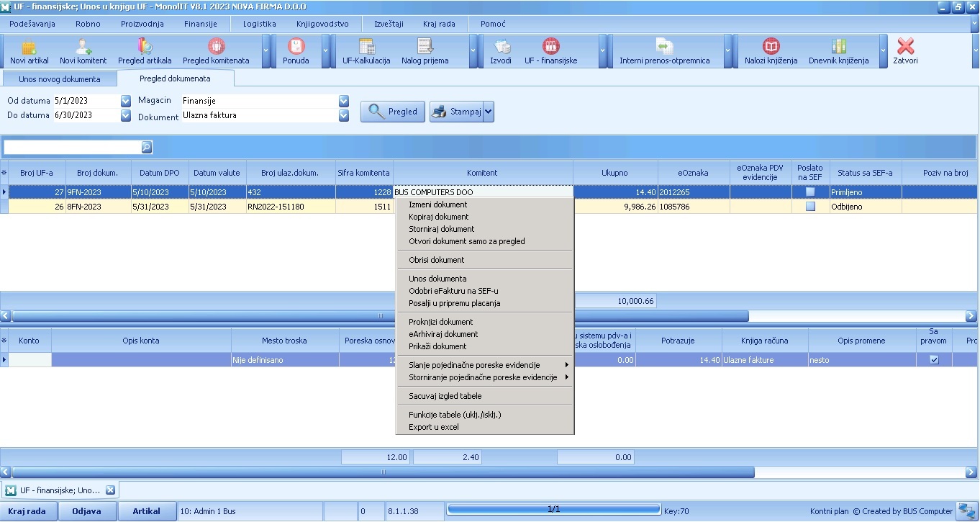Open the Stampaj dropdown arrow
This screenshot has height=522, width=980.
tap(489, 112)
